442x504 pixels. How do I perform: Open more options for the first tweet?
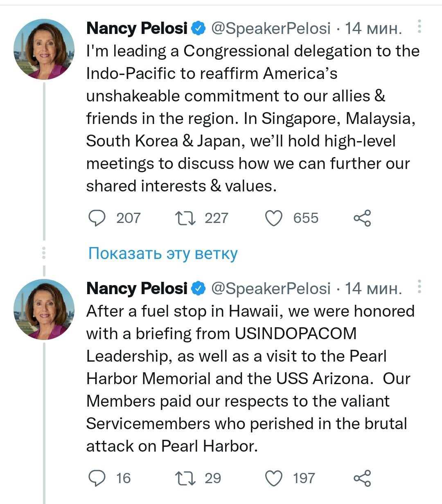coord(419,27)
